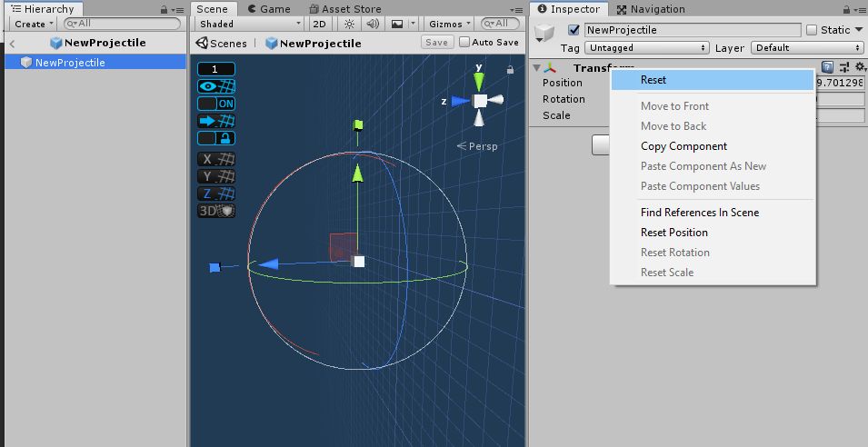Choose Copy Component in the context menu
The width and height of the screenshot is (868, 447).
click(713, 146)
